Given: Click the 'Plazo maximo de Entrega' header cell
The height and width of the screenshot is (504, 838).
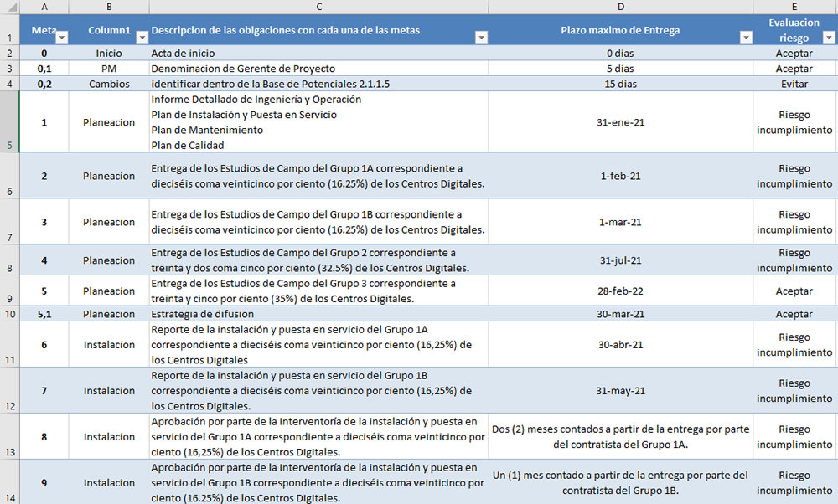Looking at the screenshot, I should click(x=620, y=30).
